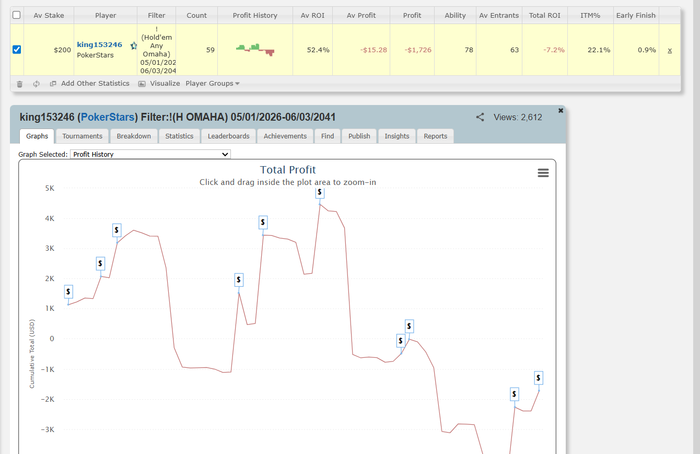This screenshot has width=700, height=454.
Task: Expand the Player Groups dropdown
Action: [212, 83]
